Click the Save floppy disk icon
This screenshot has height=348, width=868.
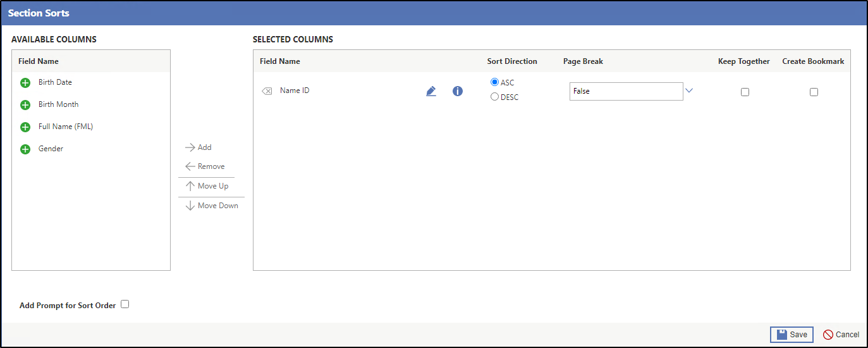[x=782, y=335]
